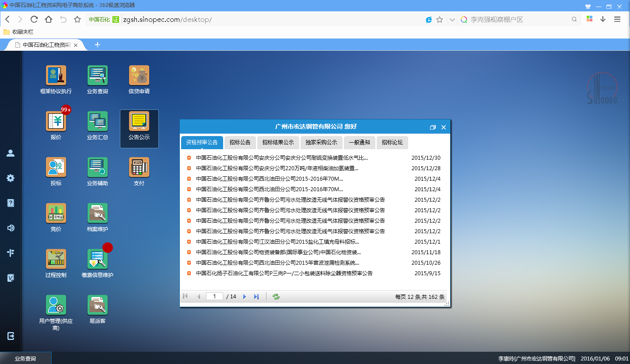Switch to the 招标公告 tab
Viewport: 630px width, 364px height.
(x=240, y=143)
